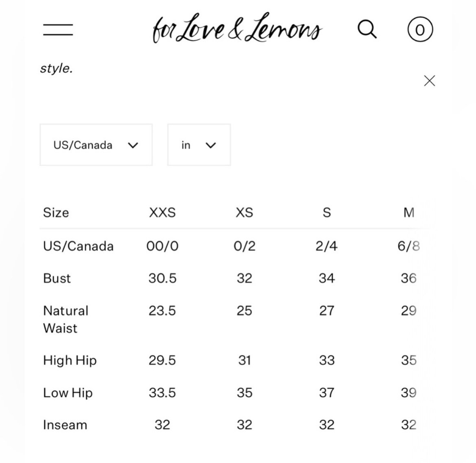This screenshot has width=476, height=463.
Task: Click the High Hip row label
Action: pos(70,361)
